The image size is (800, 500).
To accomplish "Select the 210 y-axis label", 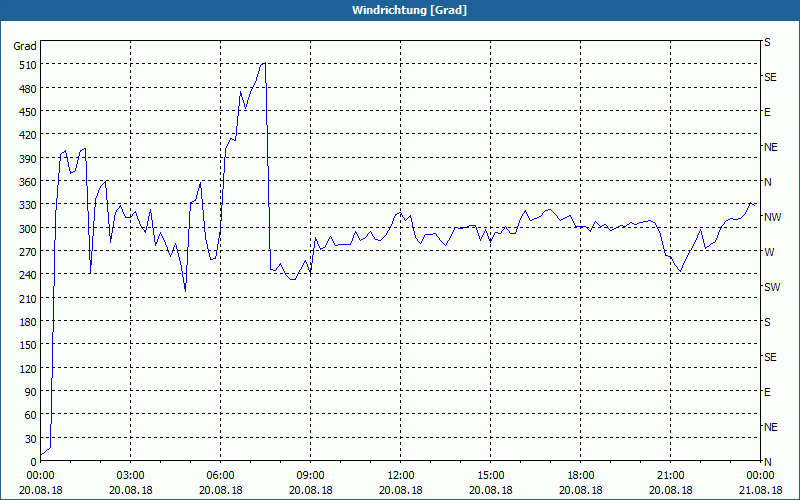I will pyautogui.click(x=28, y=298).
